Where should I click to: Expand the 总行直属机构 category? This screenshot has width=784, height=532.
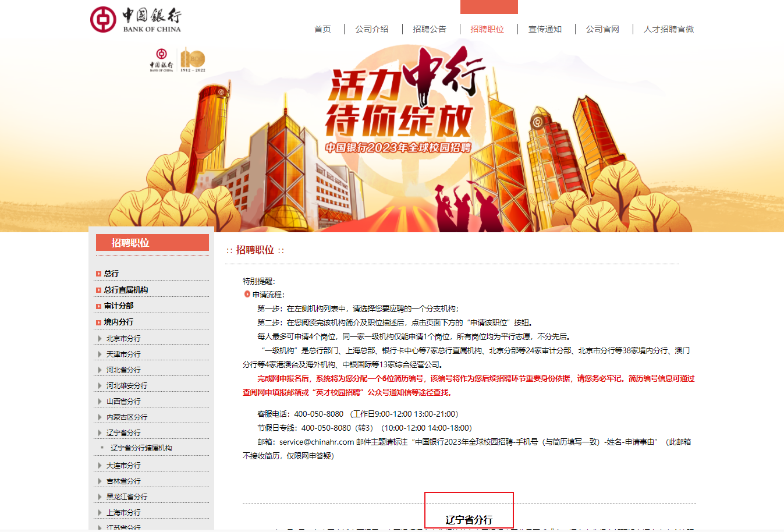point(126,290)
